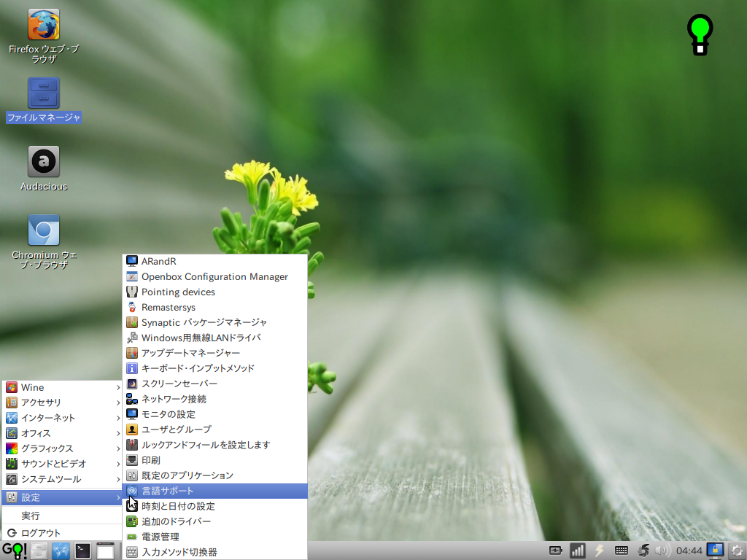747x560 pixels.
Task: Open 追加のドライバー entry
Action: tap(215, 521)
